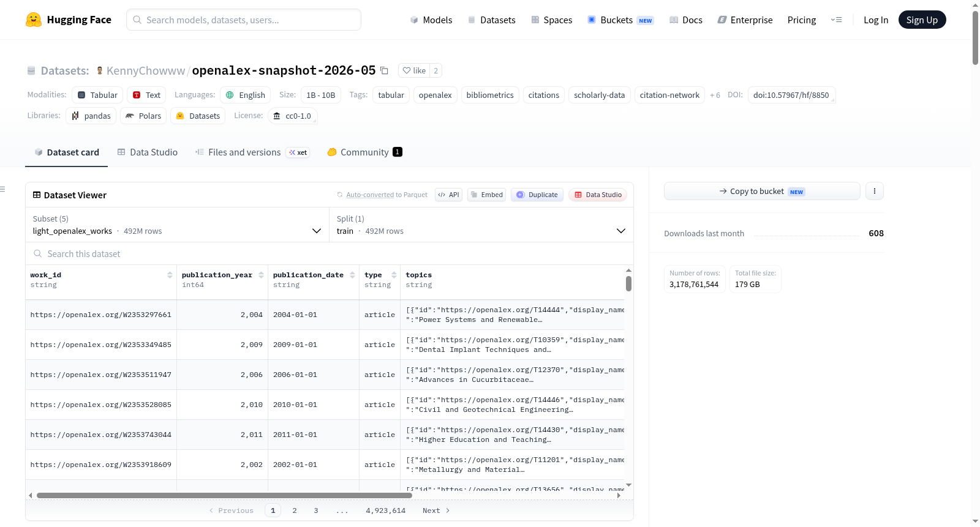980x527 pixels.
Task: Click the Datasets library tag
Action: click(x=198, y=116)
